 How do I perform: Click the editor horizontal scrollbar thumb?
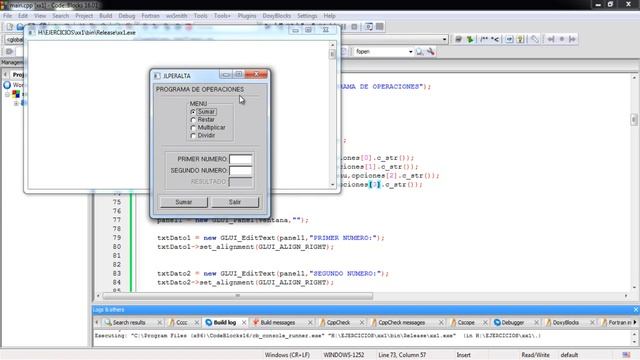pos(238,296)
